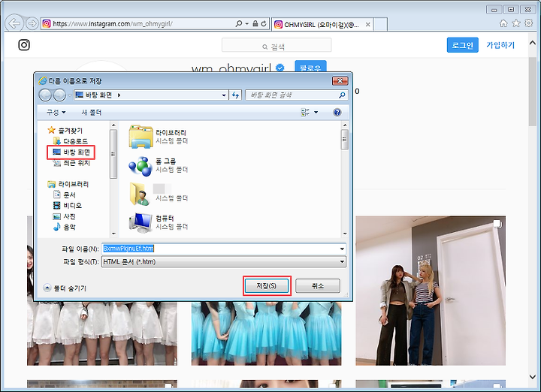Click the 가입하기 sign-up link
Image resolution: width=541 pixels, height=392 pixels.
coord(500,45)
